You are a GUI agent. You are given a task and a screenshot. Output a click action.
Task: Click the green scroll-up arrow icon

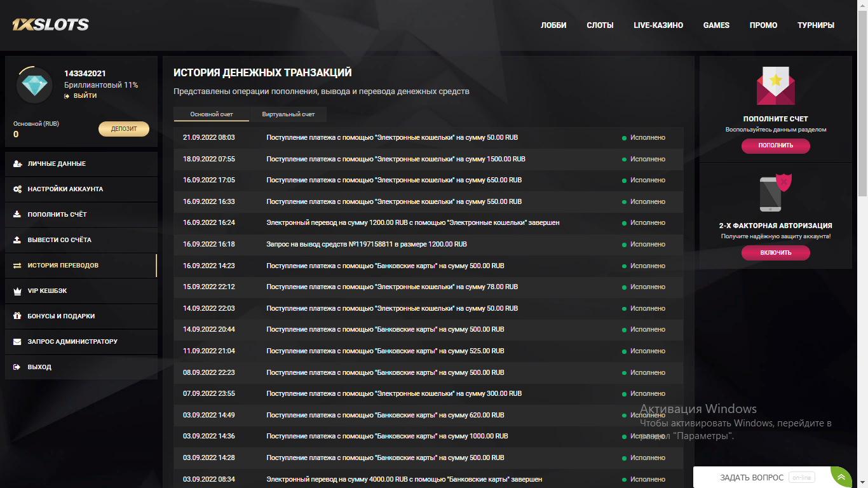(x=841, y=477)
